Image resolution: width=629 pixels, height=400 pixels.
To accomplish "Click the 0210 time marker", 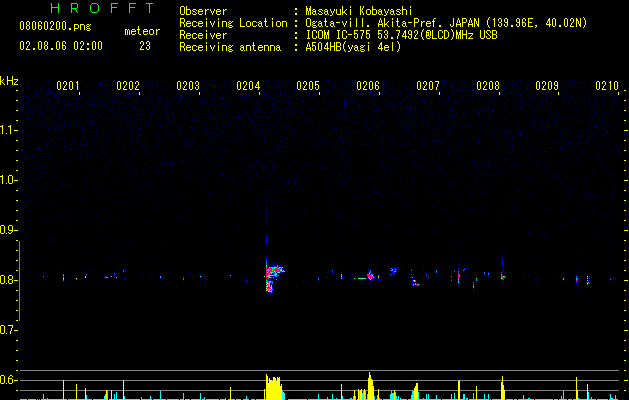I will 607,86.
